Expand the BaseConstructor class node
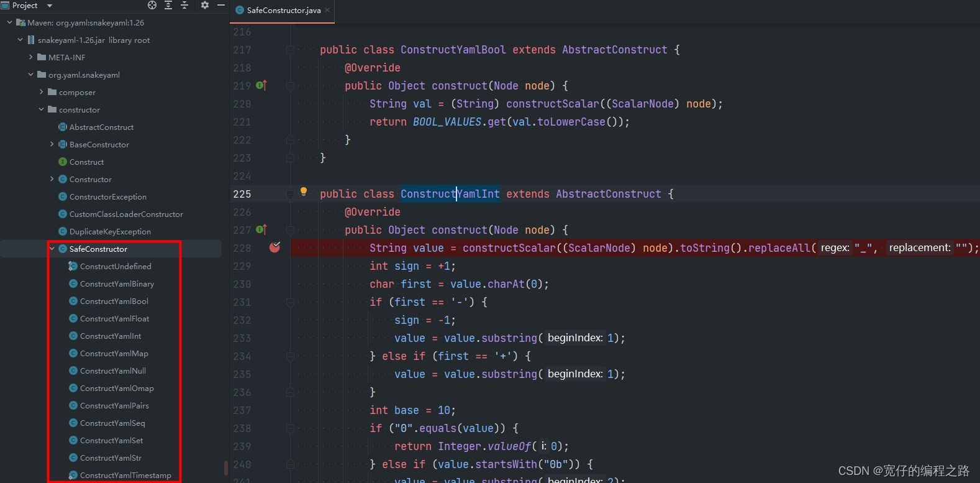Viewport: 980px width, 483px height. pos(52,144)
